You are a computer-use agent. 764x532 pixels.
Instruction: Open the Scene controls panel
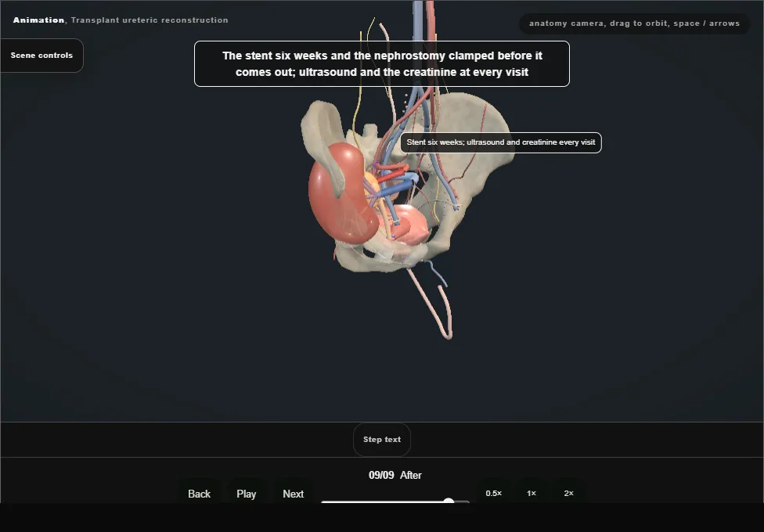point(42,56)
